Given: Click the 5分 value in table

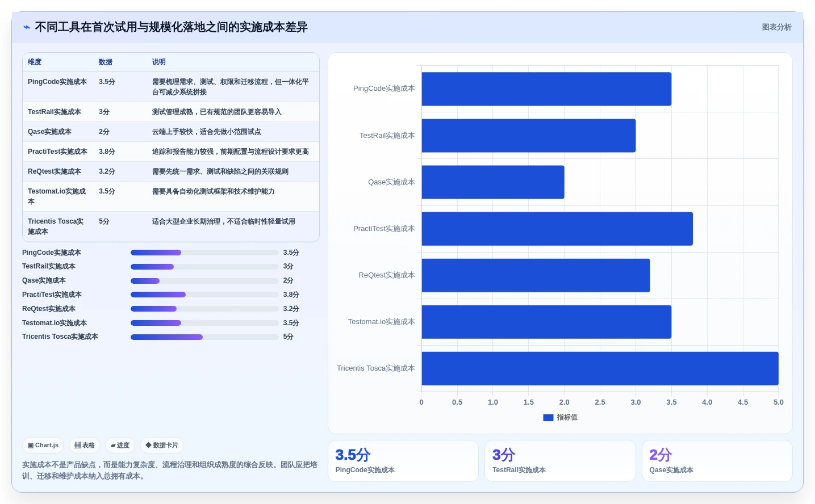Looking at the screenshot, I should click(104, 221).
